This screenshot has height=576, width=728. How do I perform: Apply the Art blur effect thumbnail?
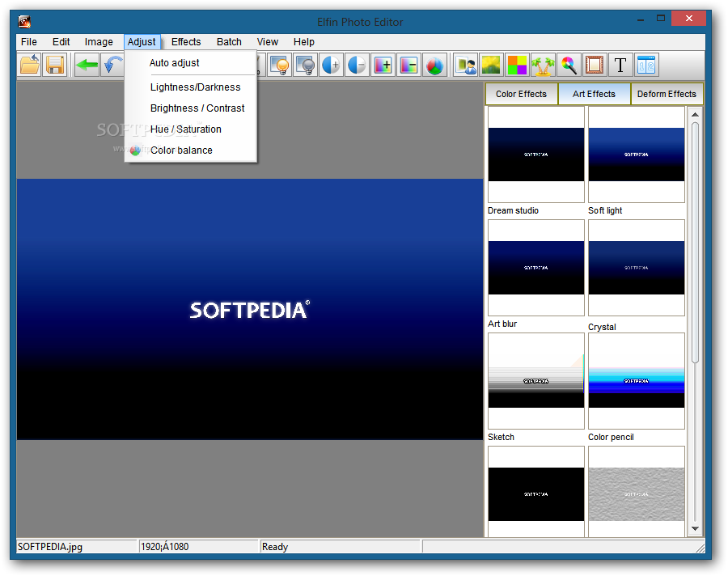(536, 268)
